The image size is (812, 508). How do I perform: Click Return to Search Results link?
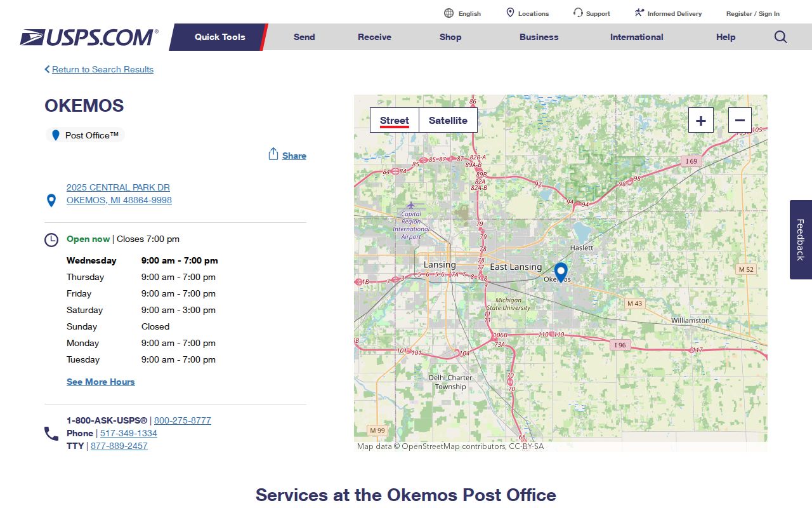(103, 69)
